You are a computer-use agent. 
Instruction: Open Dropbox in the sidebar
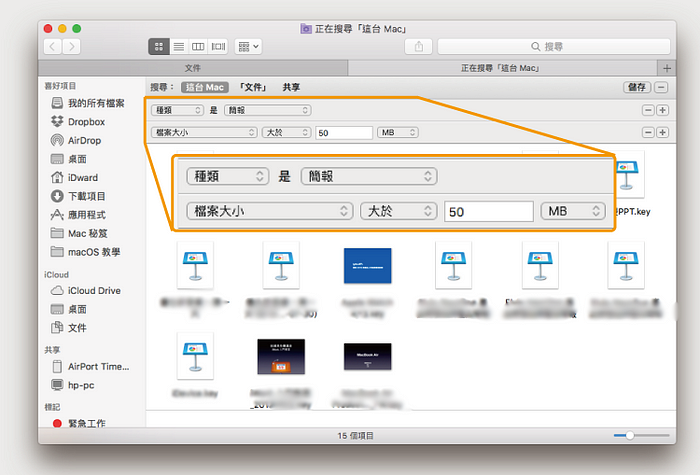[x=78, y=122]
